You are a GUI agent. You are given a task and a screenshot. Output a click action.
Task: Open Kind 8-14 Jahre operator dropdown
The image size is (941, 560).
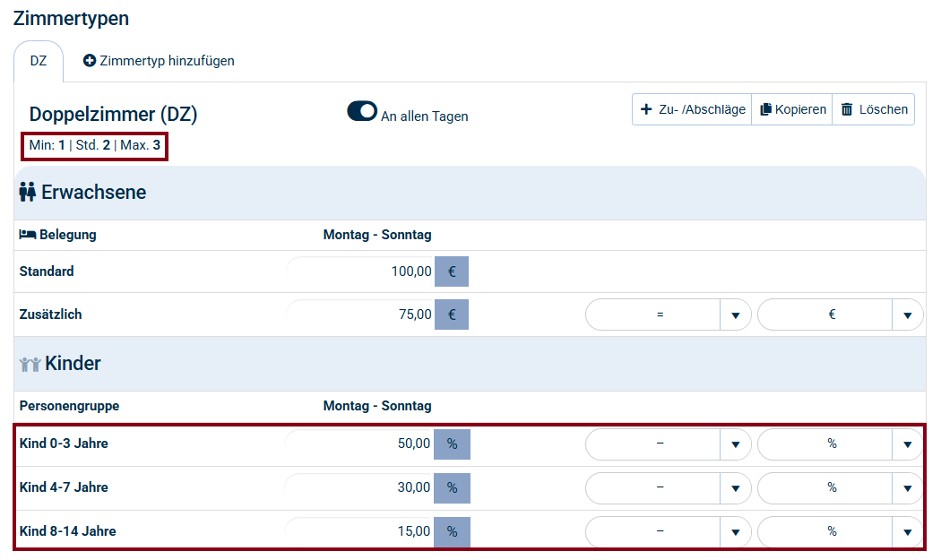tap(735, 532)
